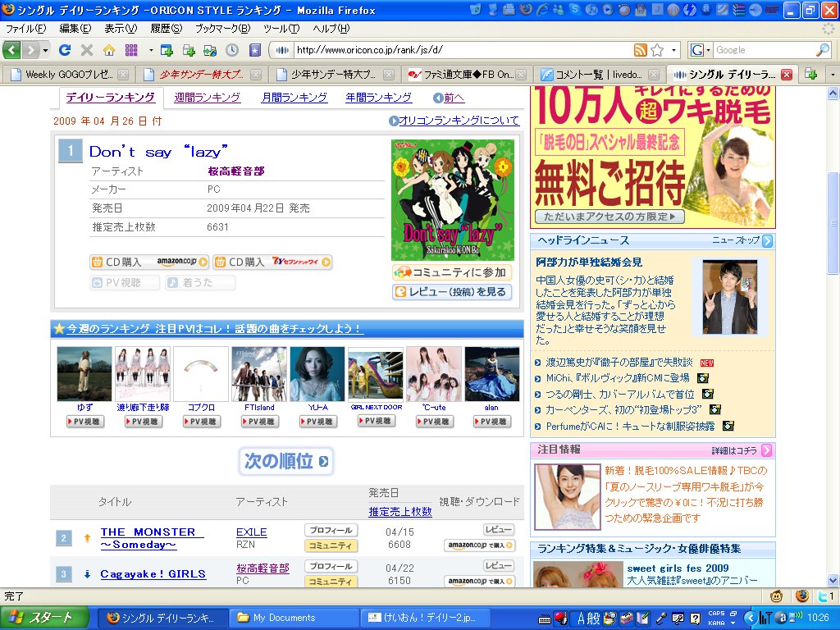840x630 pixels.
Task: Click CD購入 セブンアンドワイ button
Action: click(x=272, y=262)
